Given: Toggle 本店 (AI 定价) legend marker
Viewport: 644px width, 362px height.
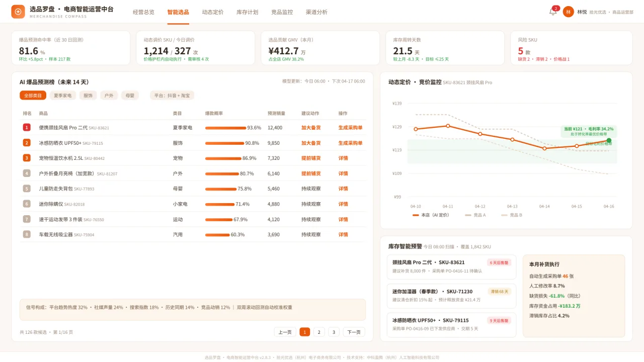Looking at the screenshot, I should (416, 215).
